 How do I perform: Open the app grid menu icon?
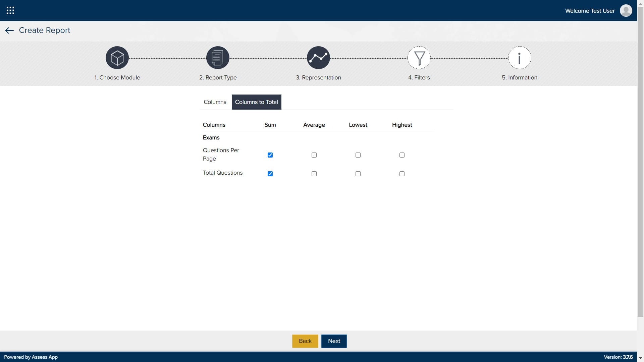pyautogui.click(x=10, y=10)
